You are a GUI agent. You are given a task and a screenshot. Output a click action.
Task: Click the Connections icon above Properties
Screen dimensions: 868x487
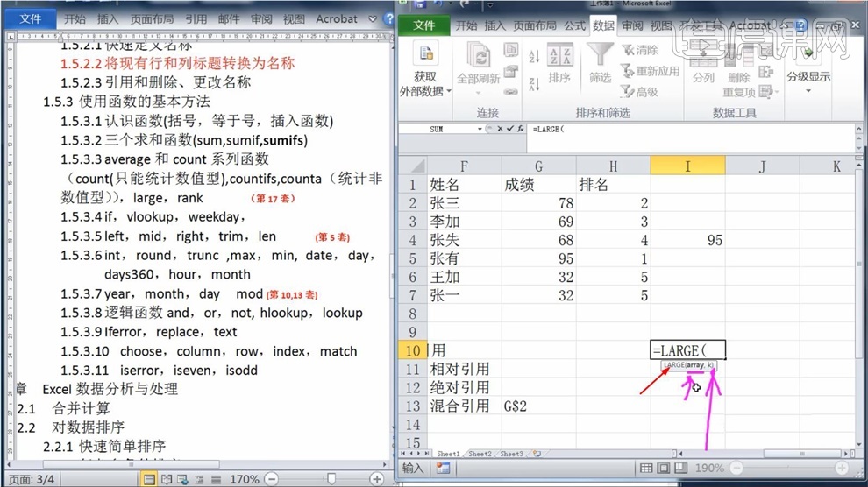(510, 50)
